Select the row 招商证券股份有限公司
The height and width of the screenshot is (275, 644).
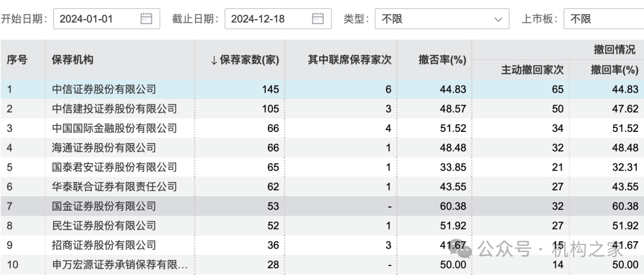point(322,245)
